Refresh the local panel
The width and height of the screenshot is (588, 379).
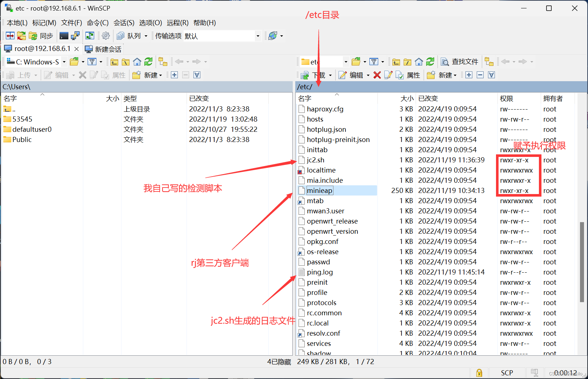pyautogui.click(x=148, y=62)
